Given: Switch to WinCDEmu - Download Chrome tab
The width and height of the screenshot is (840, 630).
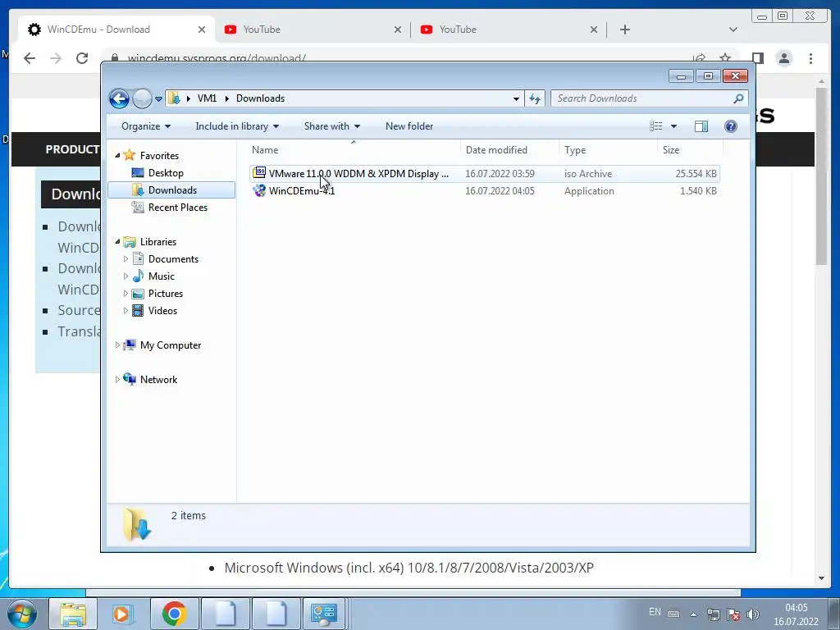Looking at the screenshot, I should [116, 30].
